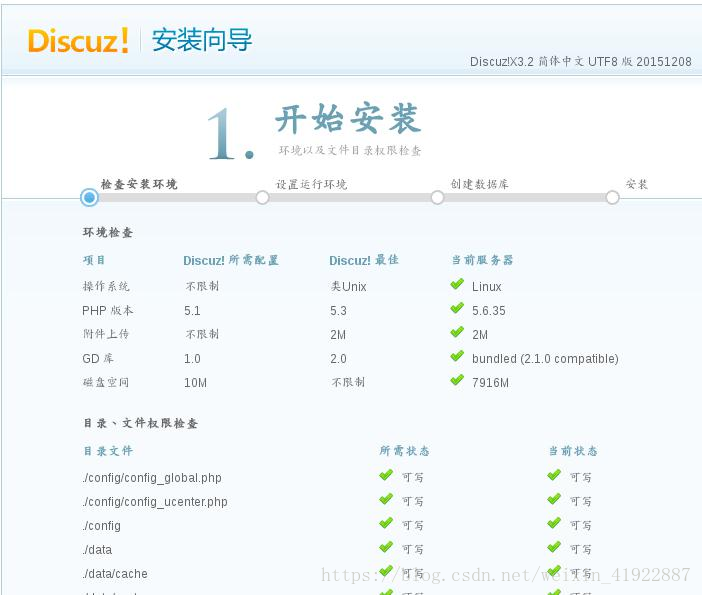Click the 附件上传 row label
The width and height of the screenshot is (702, 595).
[106, 334]
